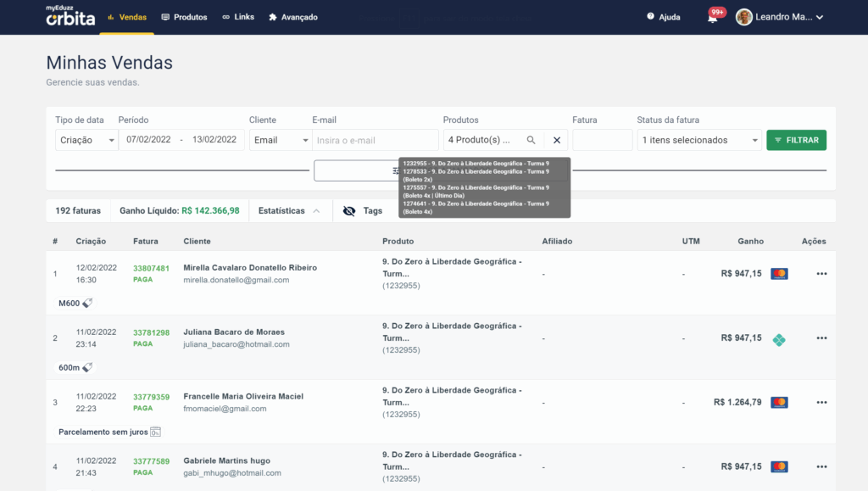
Task: Open actions menu for Gabriele Martins
Action: point(821,466)
